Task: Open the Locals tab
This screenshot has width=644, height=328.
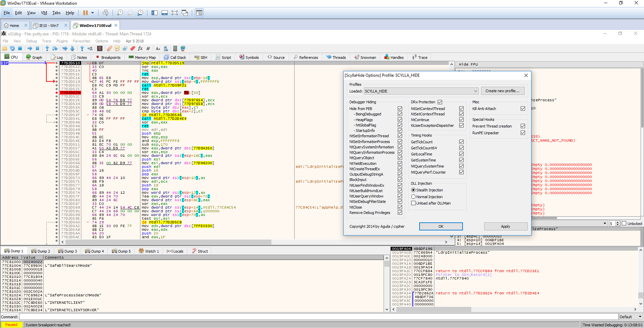Action: click(175, 251)
